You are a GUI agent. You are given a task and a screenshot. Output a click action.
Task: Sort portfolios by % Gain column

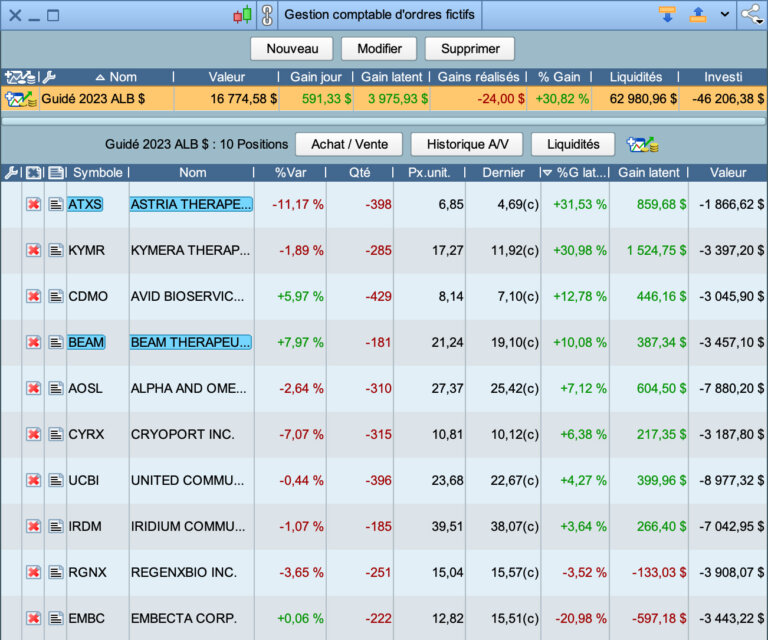point(559,77)
